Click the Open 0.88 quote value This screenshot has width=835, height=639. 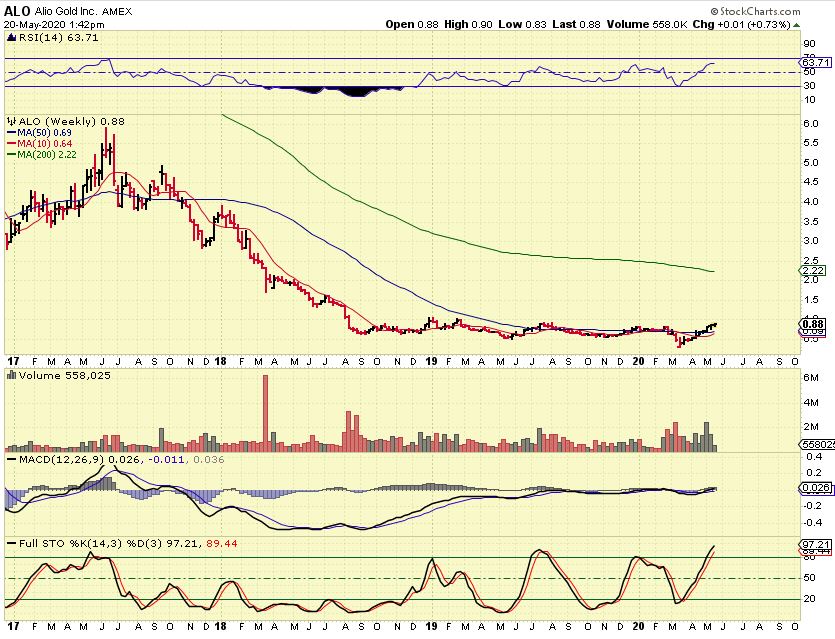coord(412,24)
